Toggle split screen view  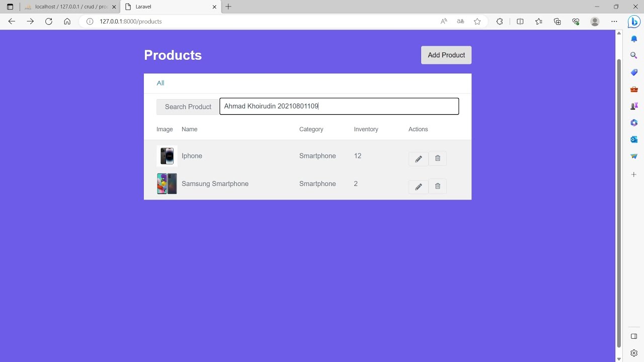520,22
